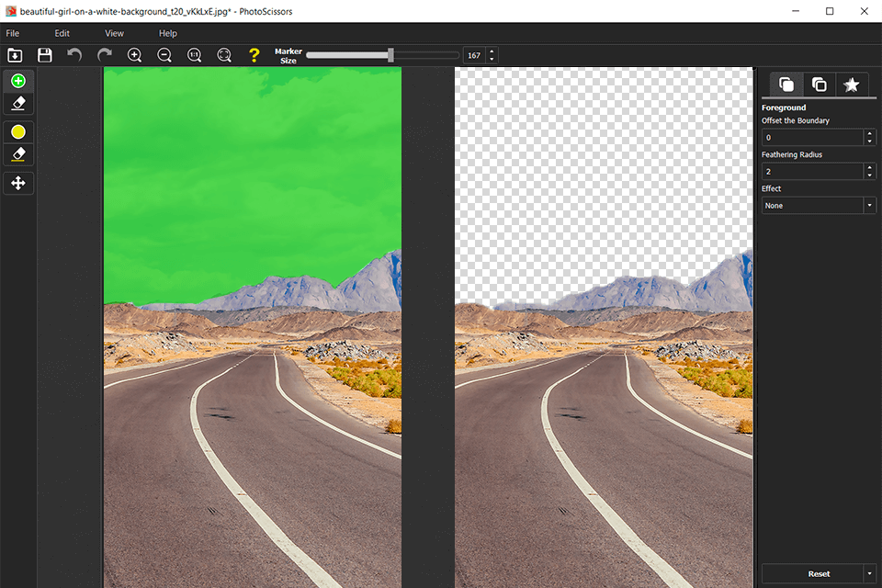Image resolution: width=882 pixels, height=588 pixels.
Task: Fit image to window zoom icon
Action: (224, 55)
